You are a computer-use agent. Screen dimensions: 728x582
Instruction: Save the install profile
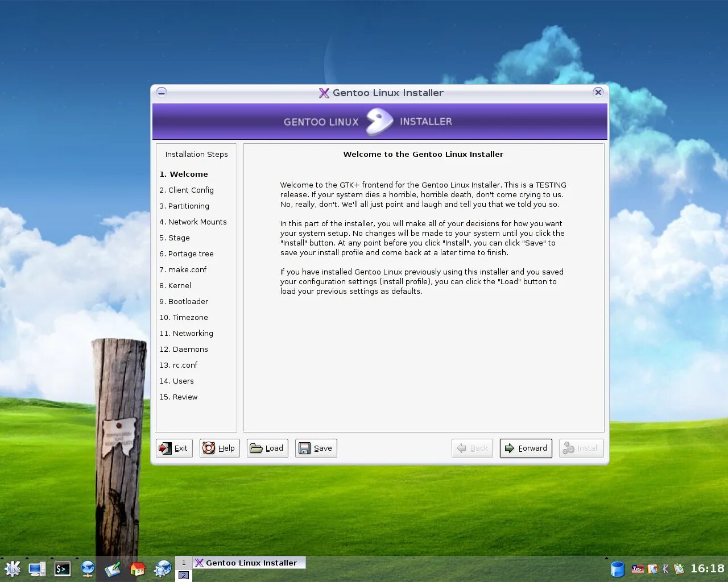[x=316, y=448]
